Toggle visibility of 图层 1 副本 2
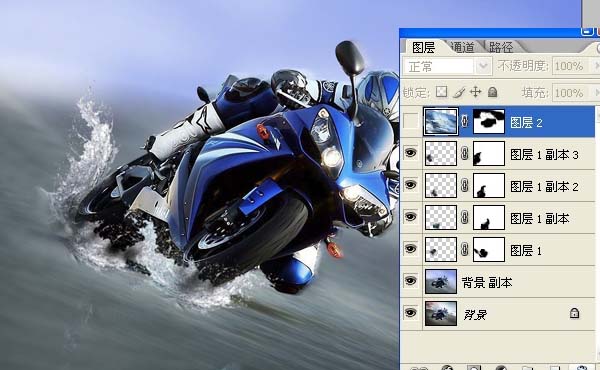Image resolution: width=600 pixels, height=370 pixels. pyautogui.click(x=411, y=185)
